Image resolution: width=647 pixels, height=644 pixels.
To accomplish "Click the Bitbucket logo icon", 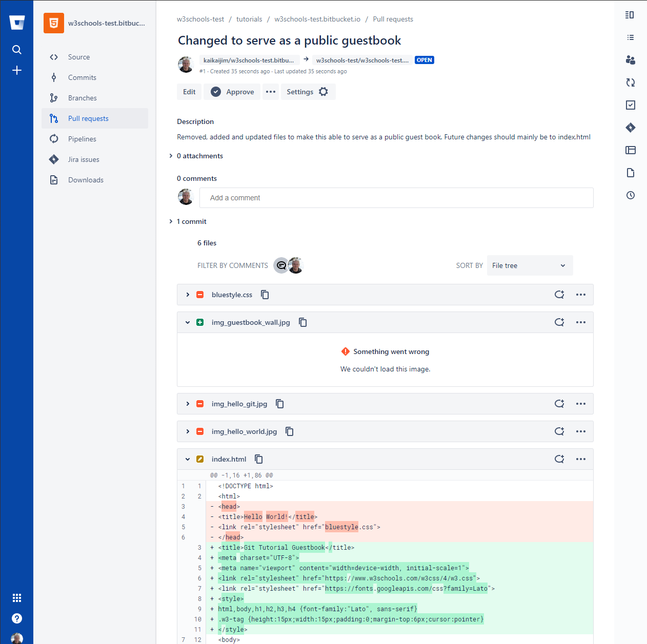I will pyautogui.click(x=17, y=23).
